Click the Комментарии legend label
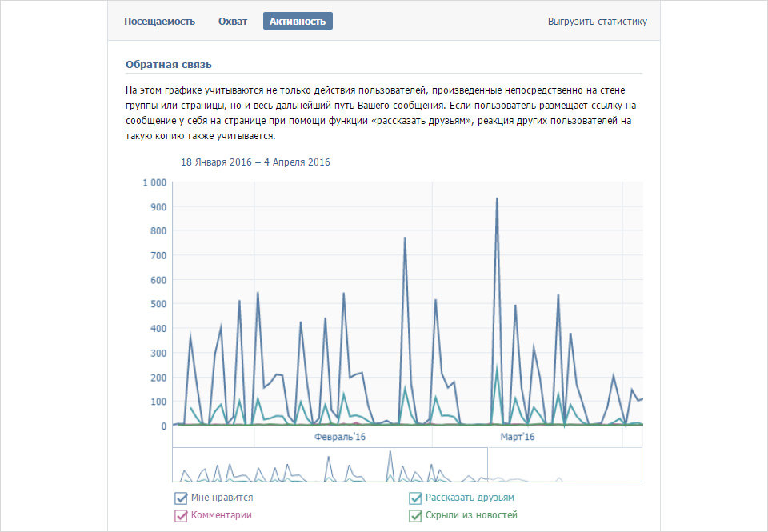This screenshot has height=532, width=768. click(222, 515)
